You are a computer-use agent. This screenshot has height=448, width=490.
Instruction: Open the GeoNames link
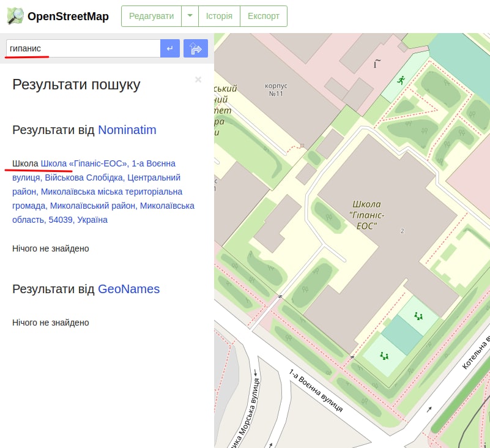(x=128, y=289)
